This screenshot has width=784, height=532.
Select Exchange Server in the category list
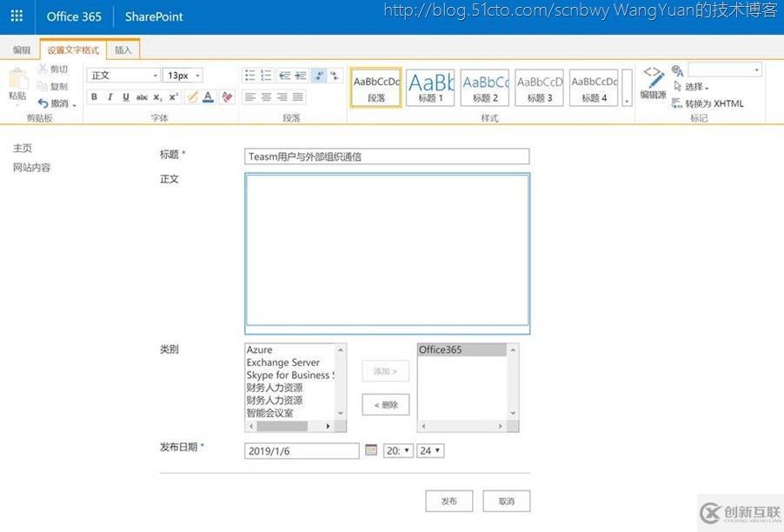pos(283,362)
